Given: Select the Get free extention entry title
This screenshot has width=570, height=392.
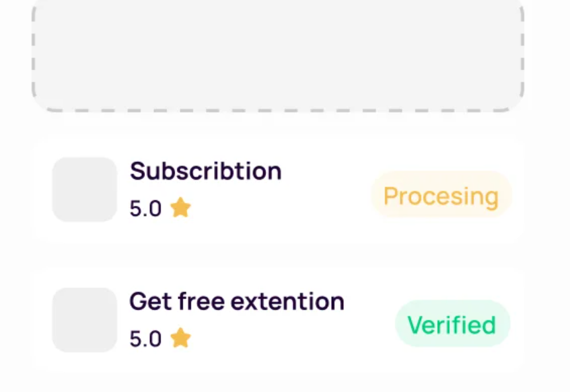Looking at the screenshot, I should [x=236, y=301].
